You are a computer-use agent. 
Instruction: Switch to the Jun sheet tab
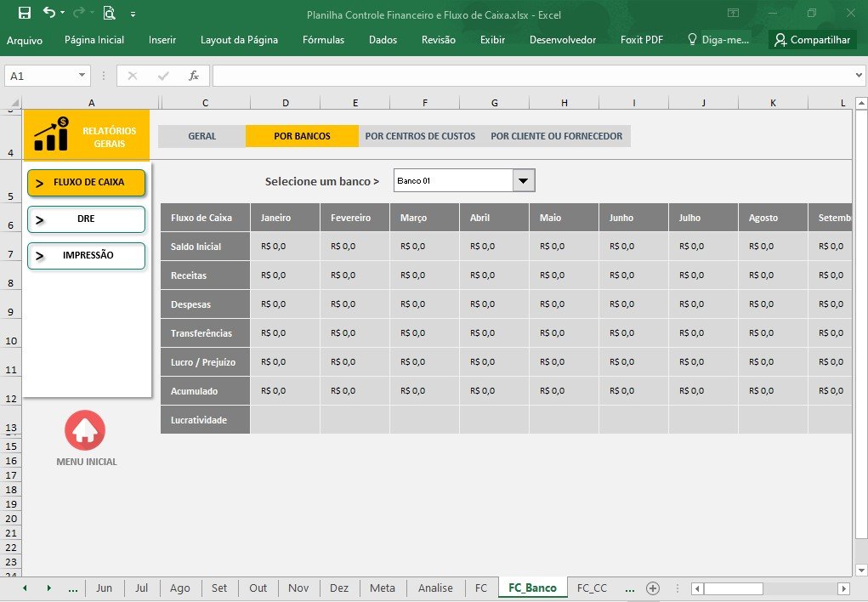pyautogui.click(x=104, y=588)
